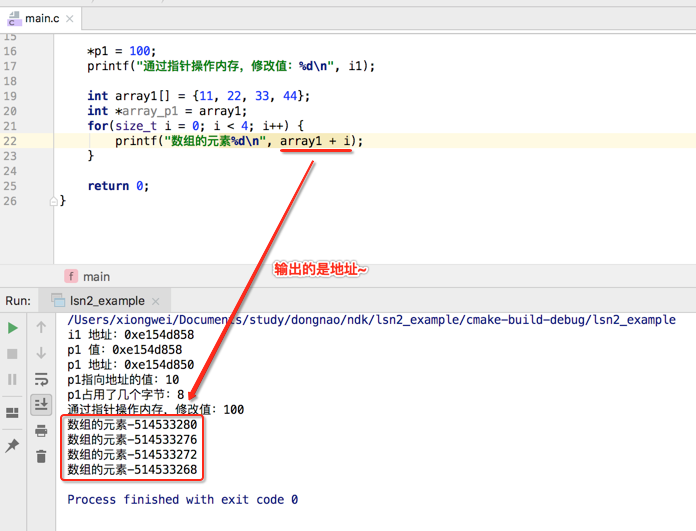Click output '数组的元素-514533280'
Viewport: 696px width, 531px height.
132,425
